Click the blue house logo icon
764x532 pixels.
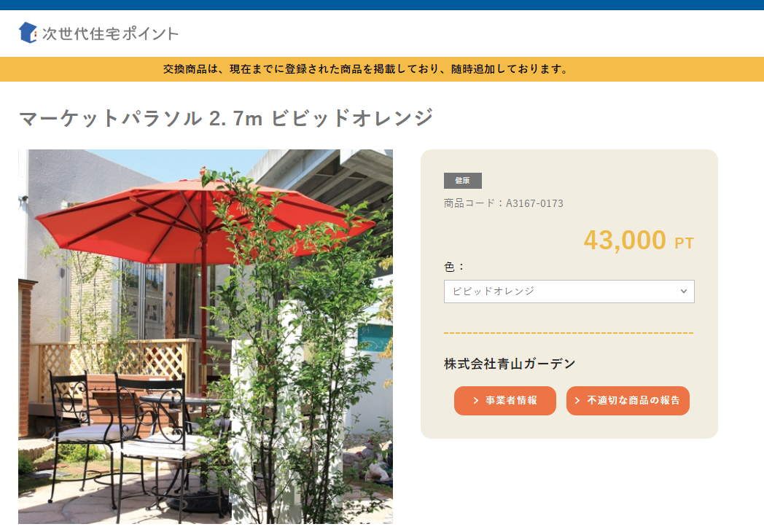[28, 33]
